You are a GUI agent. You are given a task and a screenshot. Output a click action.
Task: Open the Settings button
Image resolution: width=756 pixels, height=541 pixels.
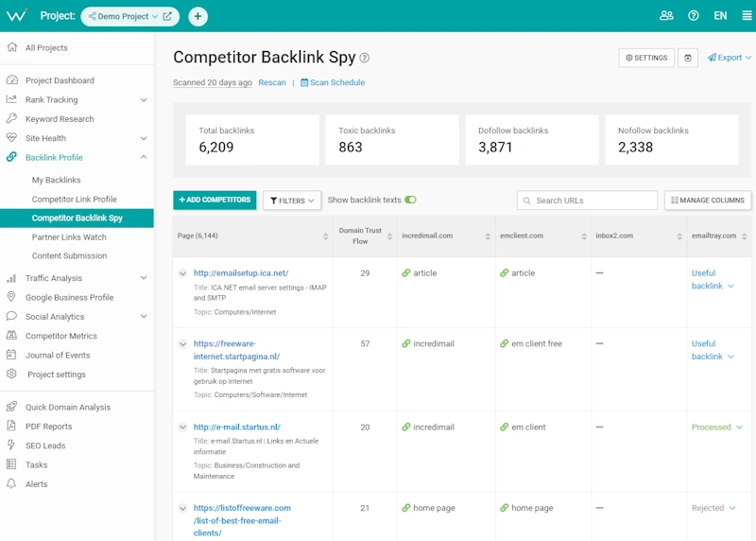click(x=646, y=58)
